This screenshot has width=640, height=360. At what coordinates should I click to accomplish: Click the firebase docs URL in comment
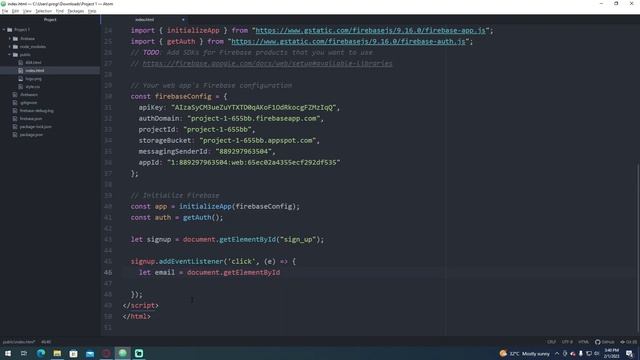point(267,63)
